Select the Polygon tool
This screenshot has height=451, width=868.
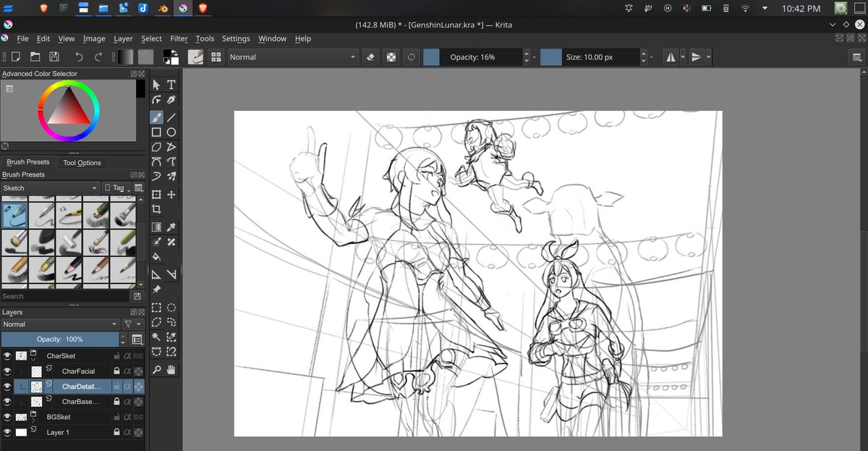(x=156, y=147)
